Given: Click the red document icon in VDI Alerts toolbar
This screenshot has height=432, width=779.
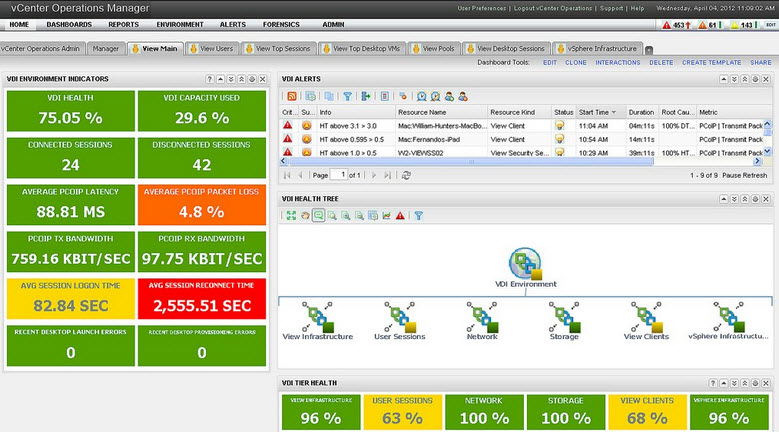Looking at the screenshot, I should tap(385, 96).
